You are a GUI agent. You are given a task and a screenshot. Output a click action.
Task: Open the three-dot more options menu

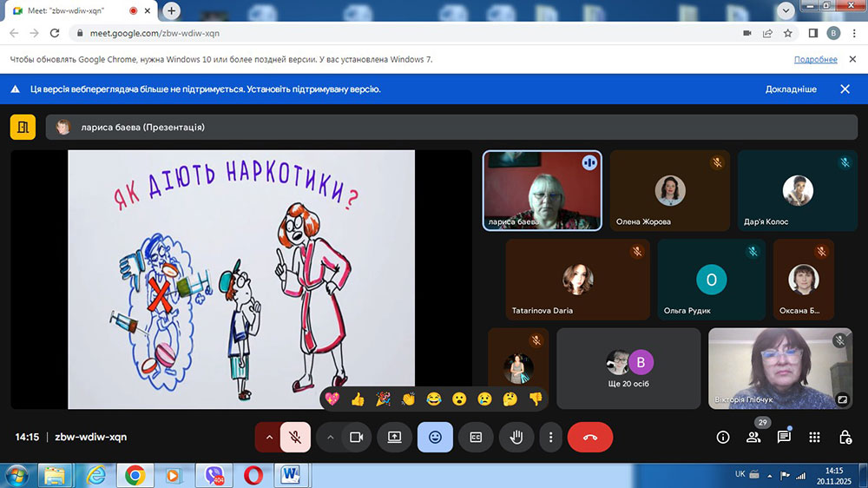pos(550,438)
